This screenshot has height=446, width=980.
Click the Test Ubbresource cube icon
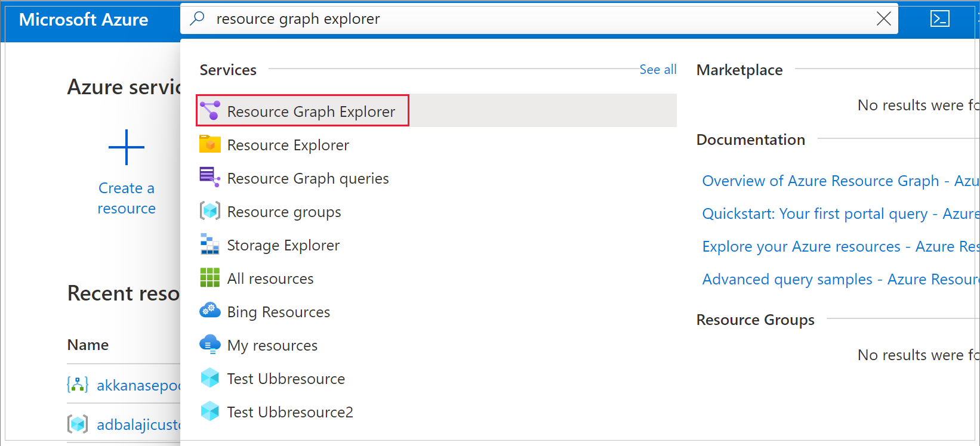point(209,378)
